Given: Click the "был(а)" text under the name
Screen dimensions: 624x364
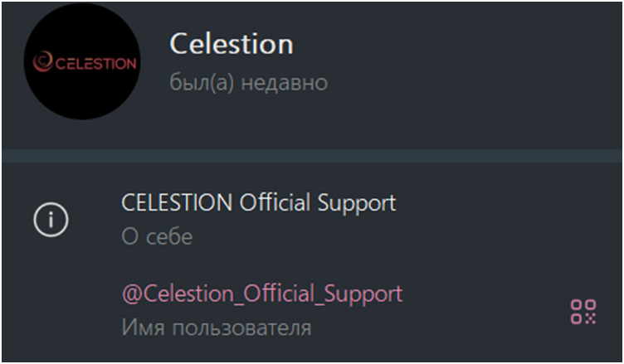Looking at the screenshot, I should coord(198,83).
